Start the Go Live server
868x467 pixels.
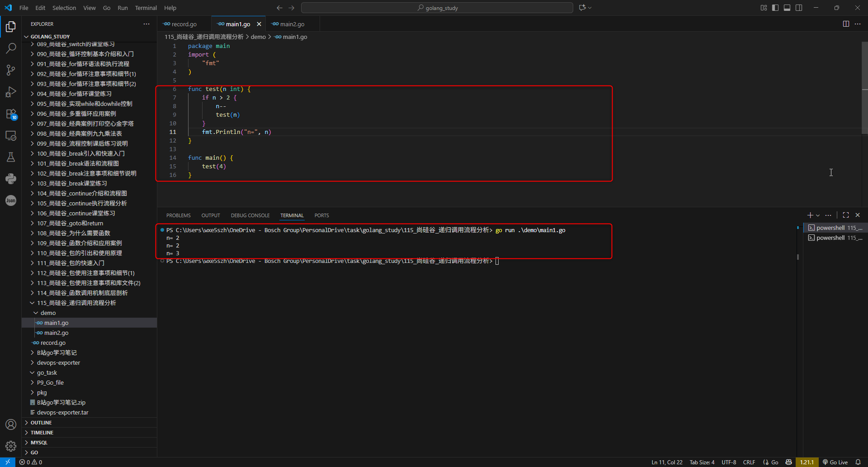click(x=835, y=462)
